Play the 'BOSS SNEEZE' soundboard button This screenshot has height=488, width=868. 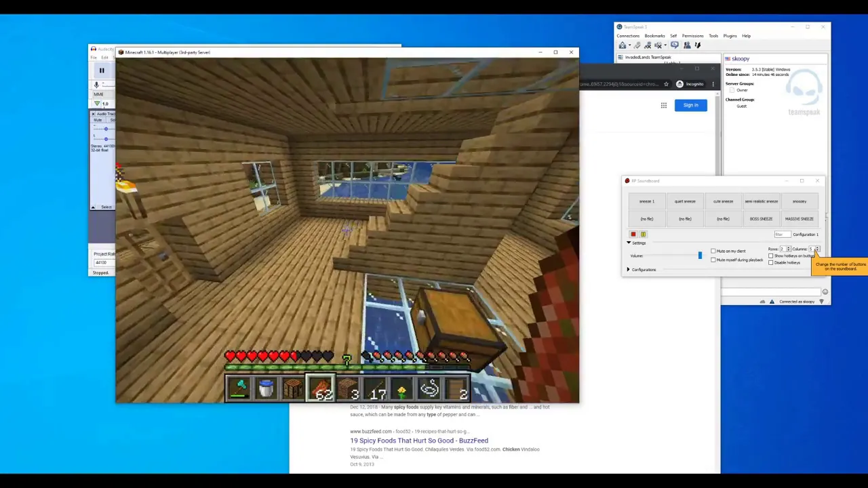[762, 219]
